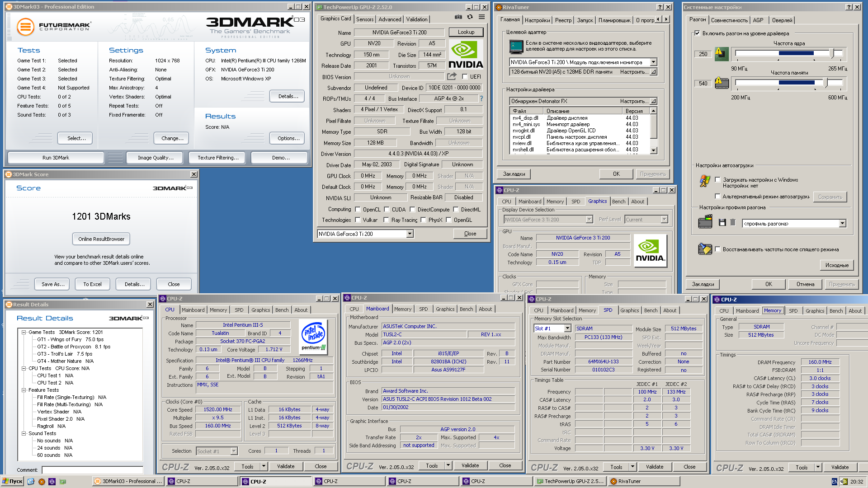Image resolution: width=868 pixels, height=488 pixels.
Task: Click To Excel button in 3DMark Score
Action: click(92, 284)
